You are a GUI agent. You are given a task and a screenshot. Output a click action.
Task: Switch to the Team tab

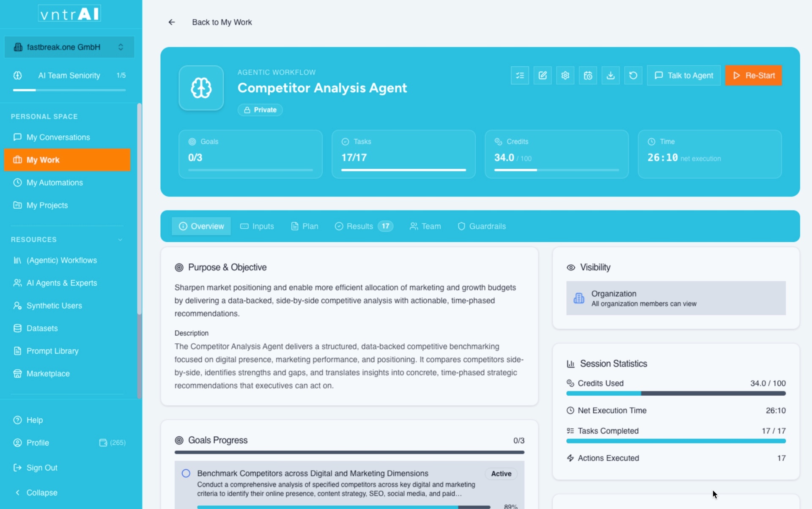pyautogui.click(x=425, y=226)
